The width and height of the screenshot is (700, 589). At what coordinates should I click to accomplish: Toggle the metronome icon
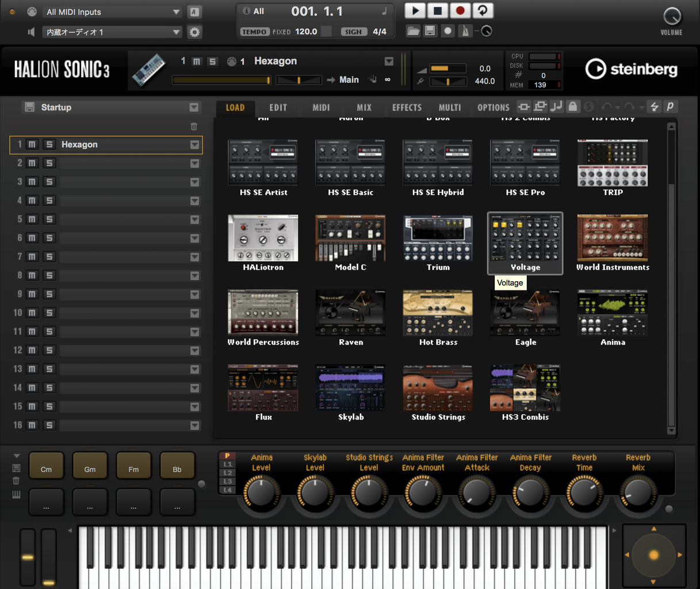tap(465, 31)
